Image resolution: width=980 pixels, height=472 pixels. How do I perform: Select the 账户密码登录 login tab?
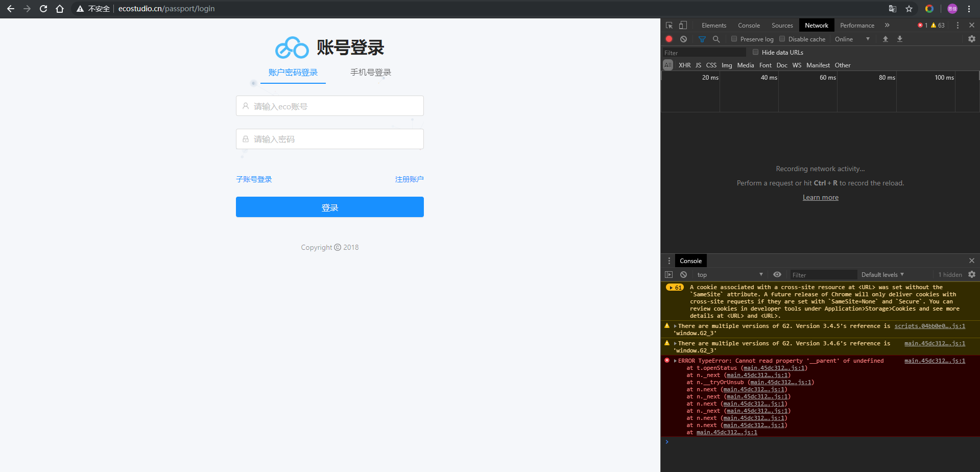pyautogui.click(x=293, y=72)
